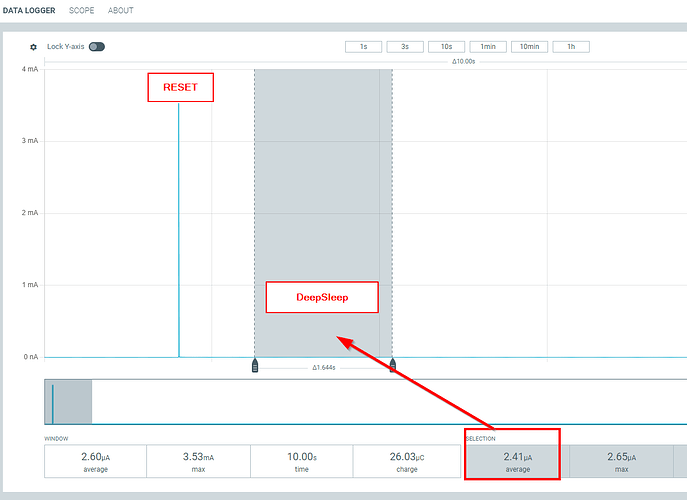The height and width of the screenshot is (500, 687).
Task: Click the highlighted window in the overview minimap
Action: point(69,401)
